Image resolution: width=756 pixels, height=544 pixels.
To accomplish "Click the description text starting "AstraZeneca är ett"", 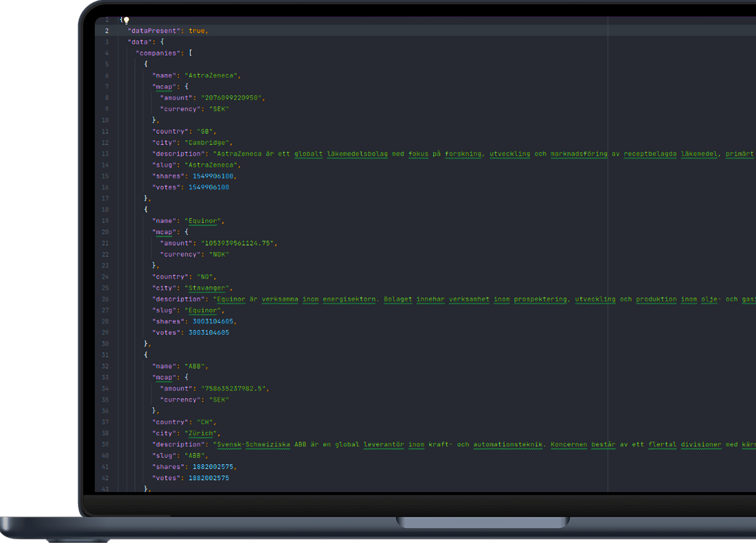I will (484, 154).
